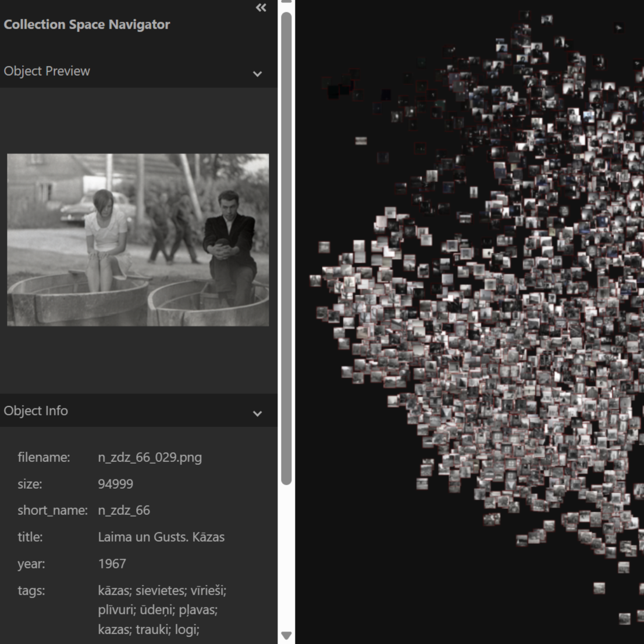
Task: Open the preview image of the wedding photo
Action: (x=137, y=240)
